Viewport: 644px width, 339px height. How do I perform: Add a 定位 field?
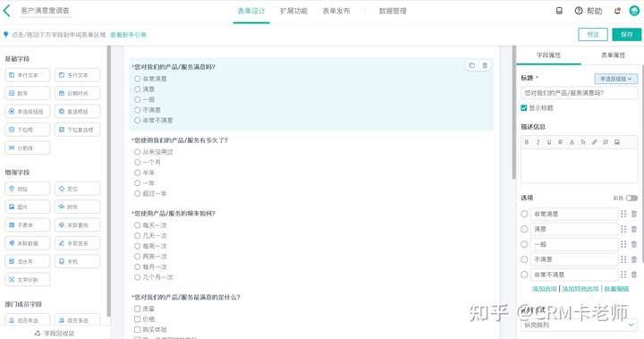77,189
